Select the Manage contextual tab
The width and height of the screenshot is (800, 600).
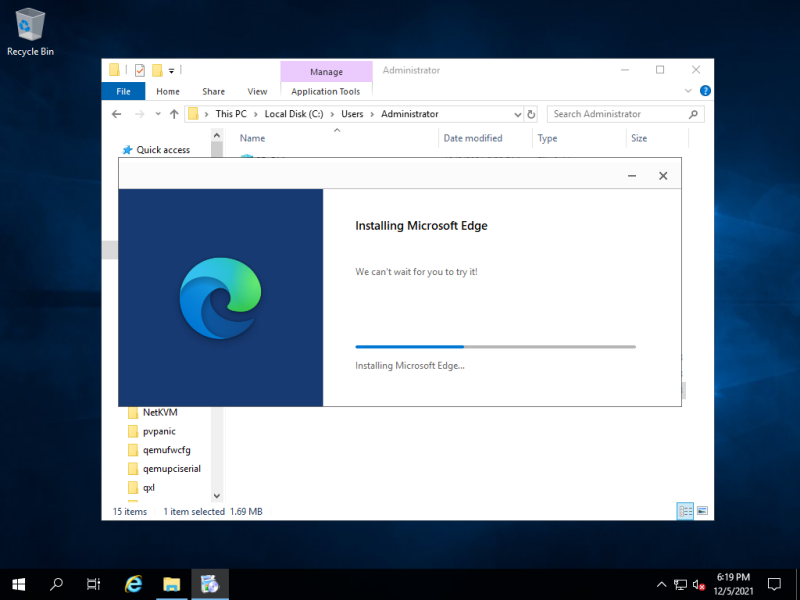[x=327, y=72]
